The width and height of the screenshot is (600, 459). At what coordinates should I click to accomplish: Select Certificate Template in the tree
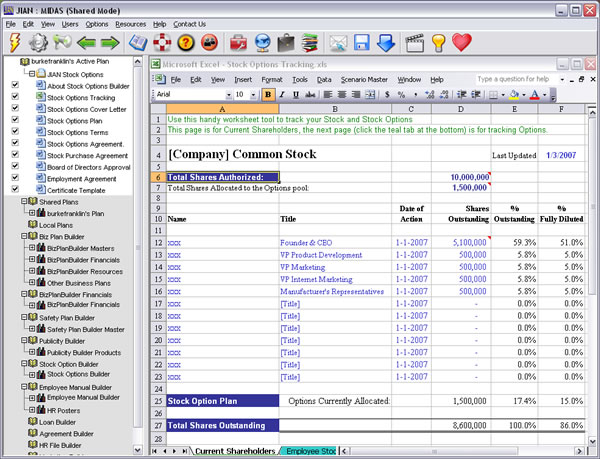click(76, 190)
